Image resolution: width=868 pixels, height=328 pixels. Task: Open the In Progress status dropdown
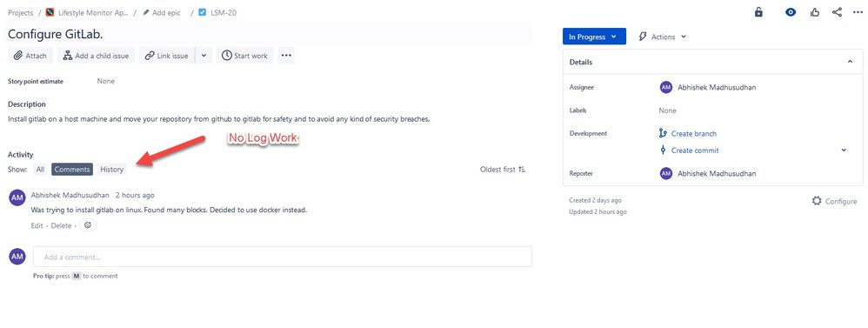tap(594, 37)
